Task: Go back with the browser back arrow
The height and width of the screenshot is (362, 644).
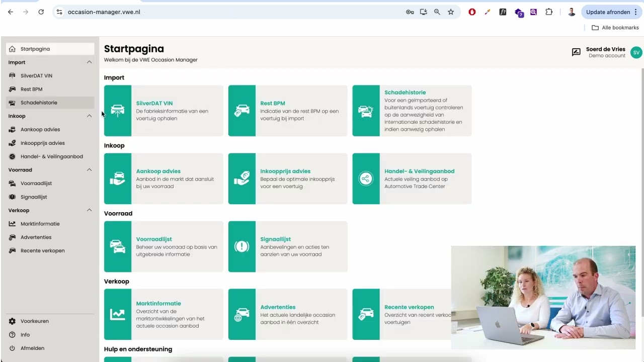Action: point(11,12)
